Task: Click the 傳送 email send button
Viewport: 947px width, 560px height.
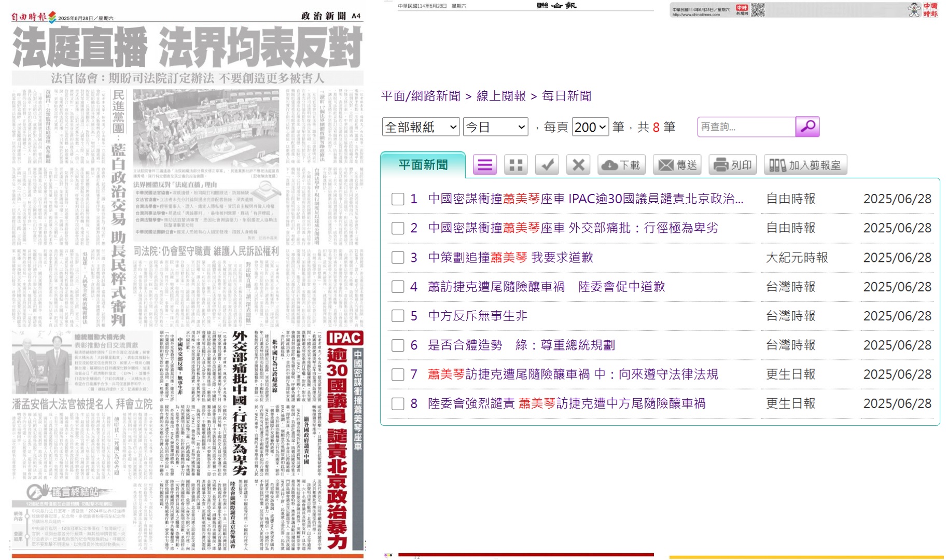Action: point(677,165)
